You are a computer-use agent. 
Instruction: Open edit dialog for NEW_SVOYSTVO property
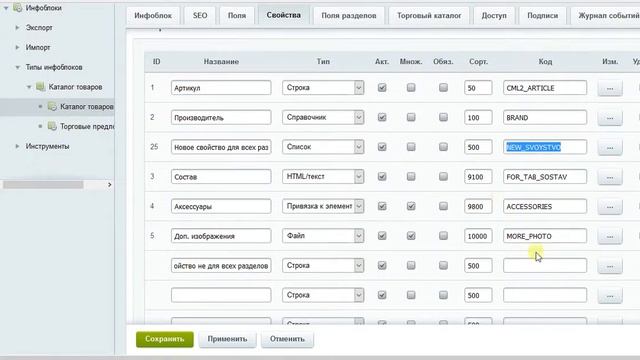610,147
